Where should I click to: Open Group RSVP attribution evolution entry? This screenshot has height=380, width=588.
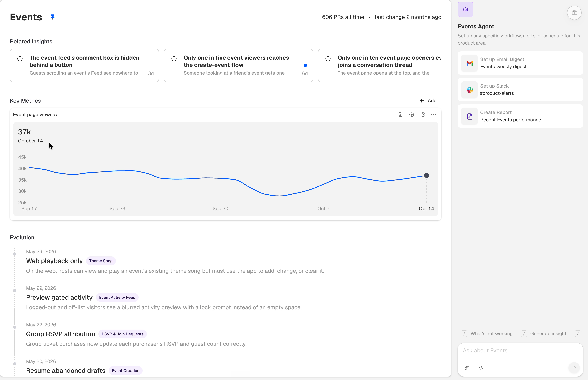61,334
